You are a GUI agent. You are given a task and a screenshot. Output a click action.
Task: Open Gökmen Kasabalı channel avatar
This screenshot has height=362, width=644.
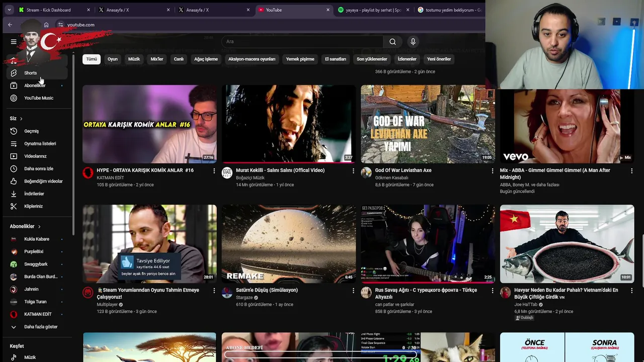point(366,173)
